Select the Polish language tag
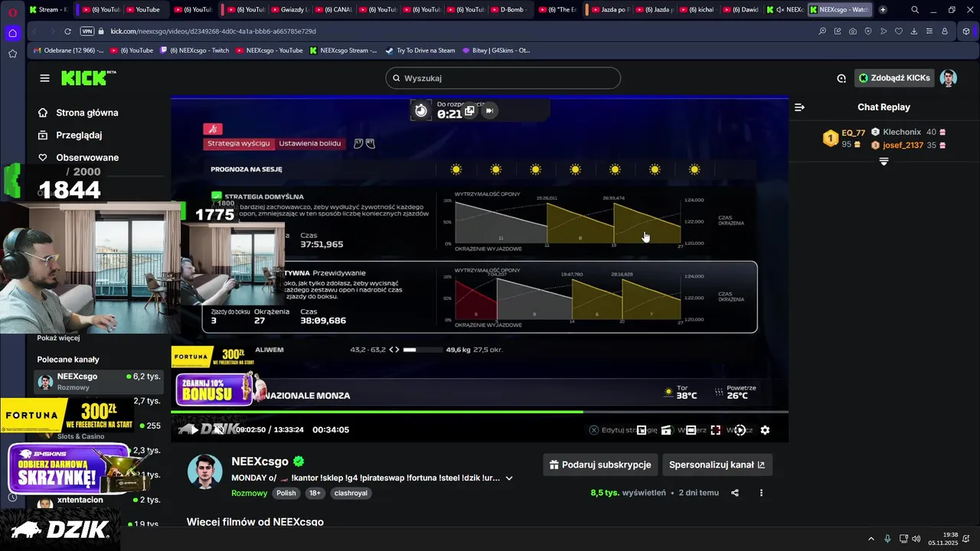This screenshot has width=980, height=551. click(x=286, y=493)
